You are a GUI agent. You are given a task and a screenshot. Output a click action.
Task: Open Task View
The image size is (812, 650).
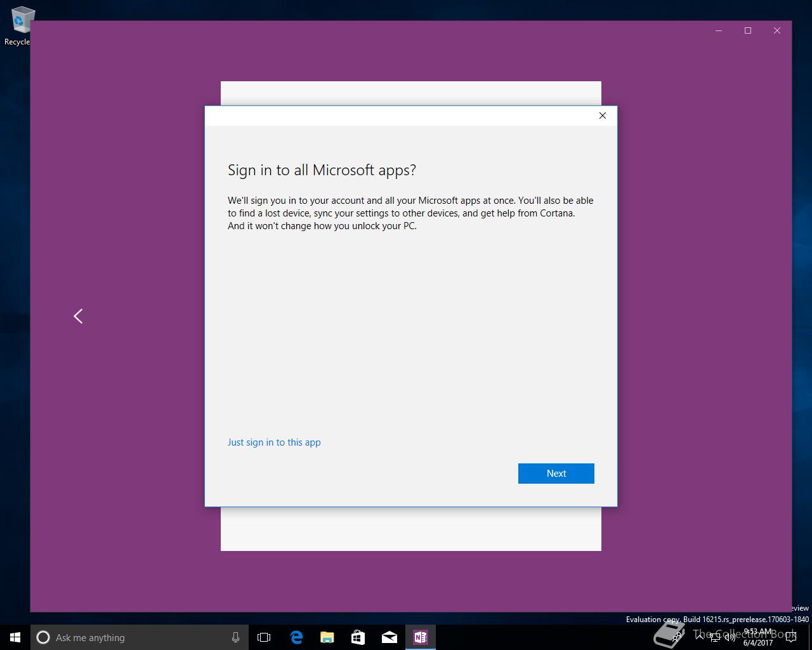[x=264, y=637]
